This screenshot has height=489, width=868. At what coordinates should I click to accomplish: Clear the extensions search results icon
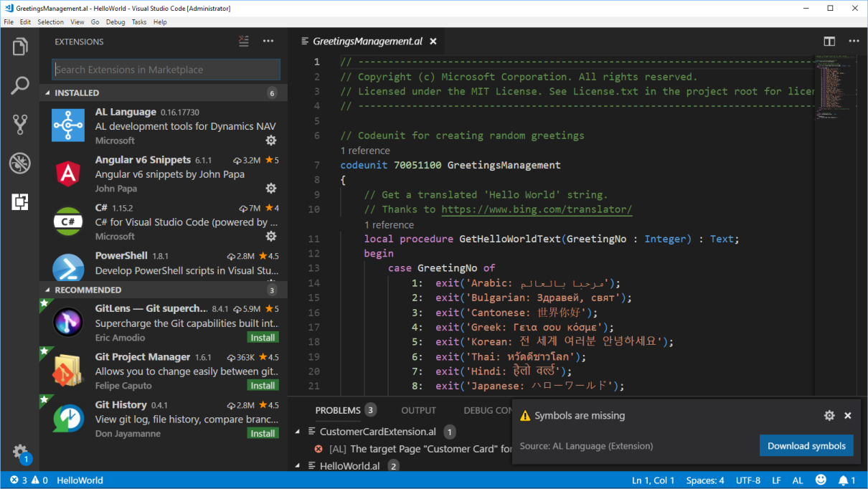pos(244,42)
